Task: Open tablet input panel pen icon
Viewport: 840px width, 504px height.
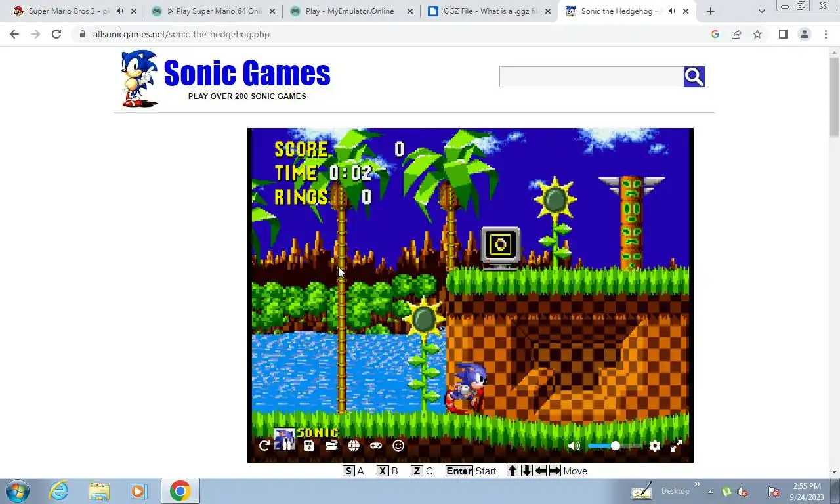Action: 642,491
